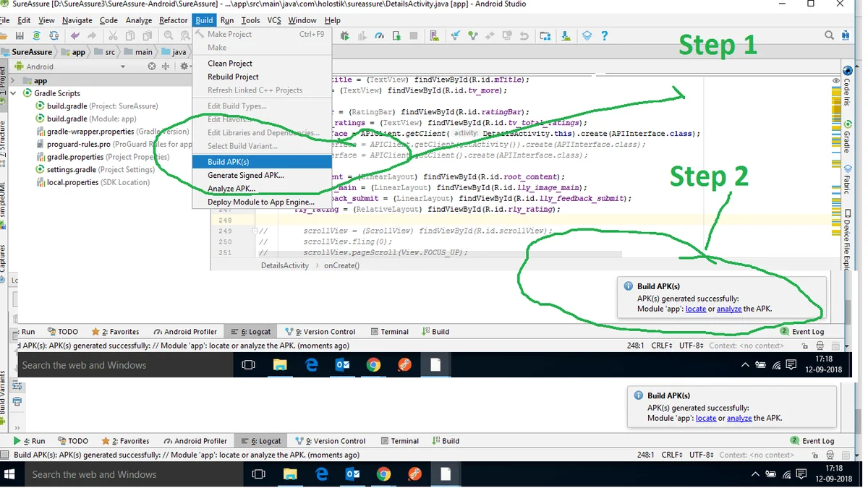Click the Debug app bug icon
868x488 pixels.
(x=345, y=35)
